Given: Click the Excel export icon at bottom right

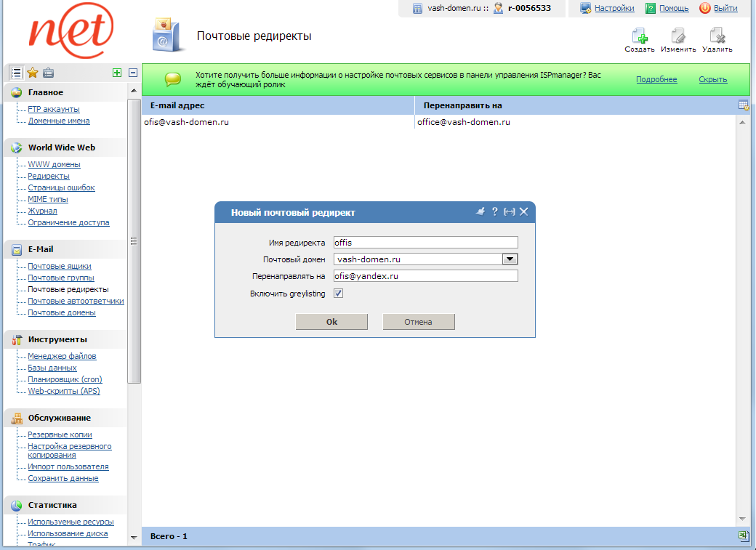Looking at the screenshot, I should 744,535.
